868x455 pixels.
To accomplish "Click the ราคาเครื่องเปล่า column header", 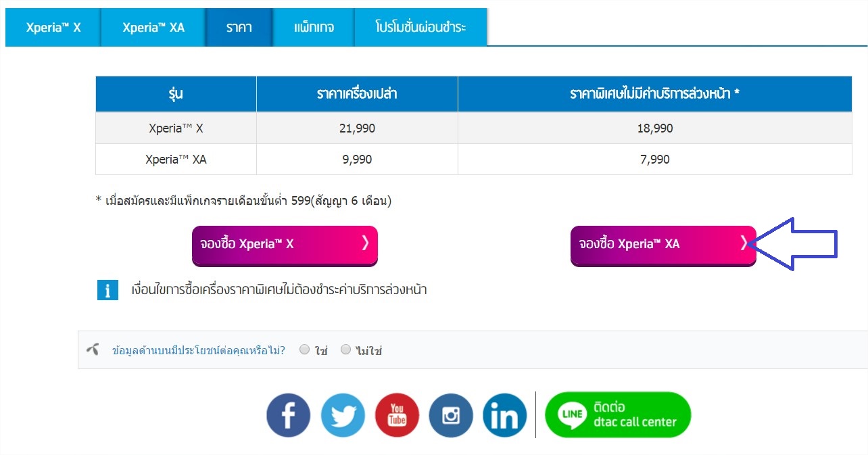I will tap(357, 94).
